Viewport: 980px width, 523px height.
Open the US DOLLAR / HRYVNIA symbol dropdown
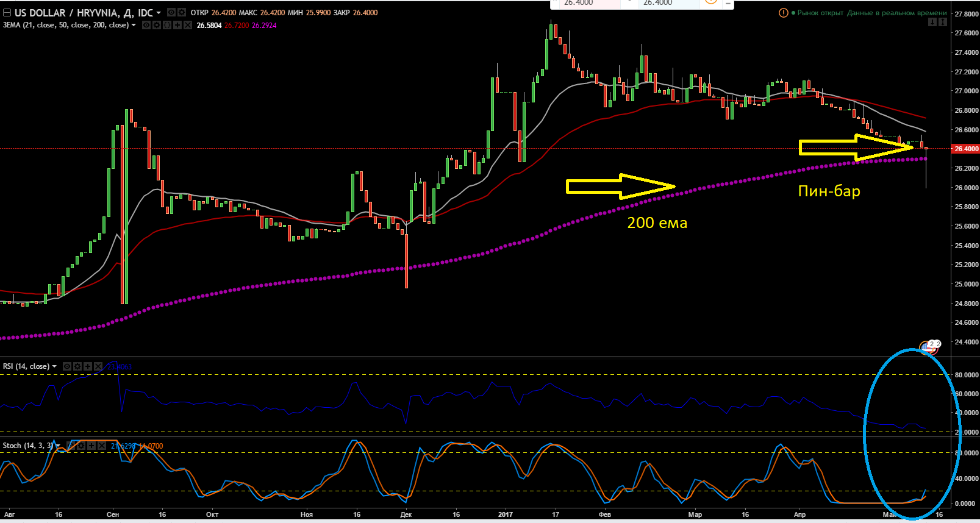(159, 13)
